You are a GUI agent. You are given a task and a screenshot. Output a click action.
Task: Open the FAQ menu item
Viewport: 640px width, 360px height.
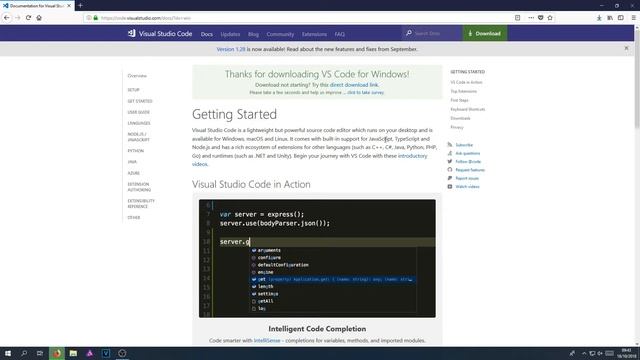click(x=340, y=34)
